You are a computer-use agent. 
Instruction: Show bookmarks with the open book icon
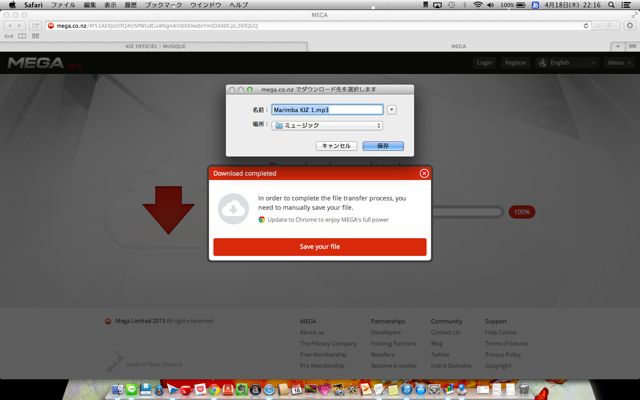click(x=22, y=36)
